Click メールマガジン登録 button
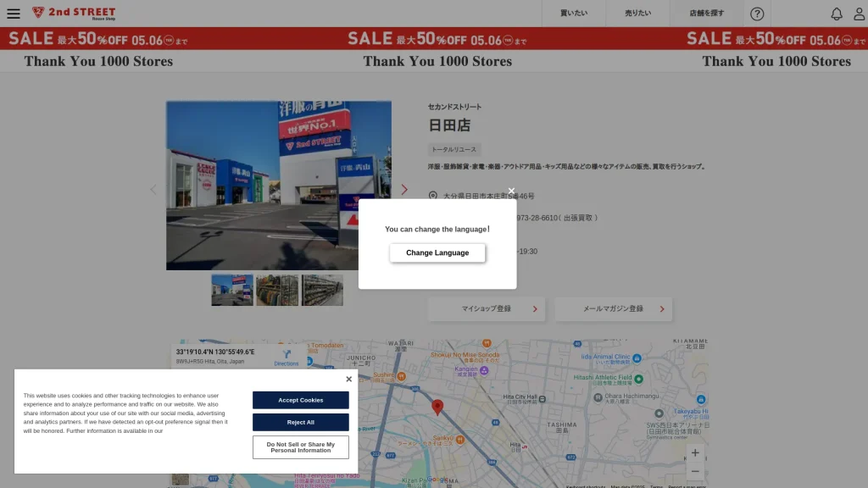Screen dimensions: 868x488 click(614, 308)
